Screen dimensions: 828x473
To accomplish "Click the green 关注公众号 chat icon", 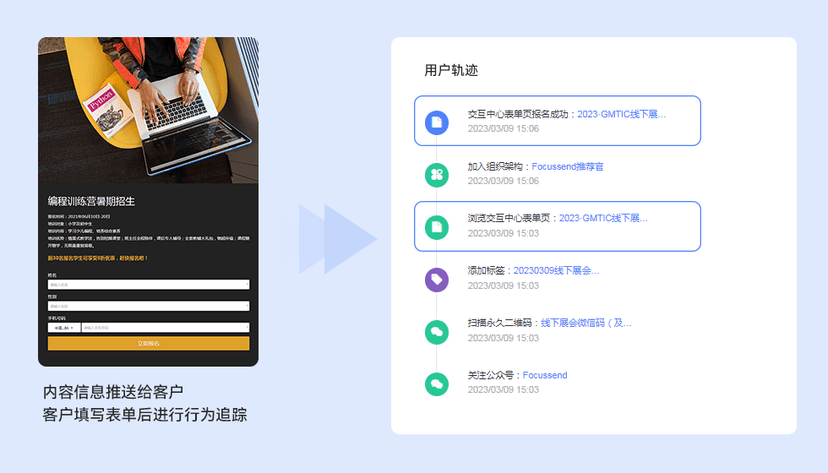I will pos(436,383).
